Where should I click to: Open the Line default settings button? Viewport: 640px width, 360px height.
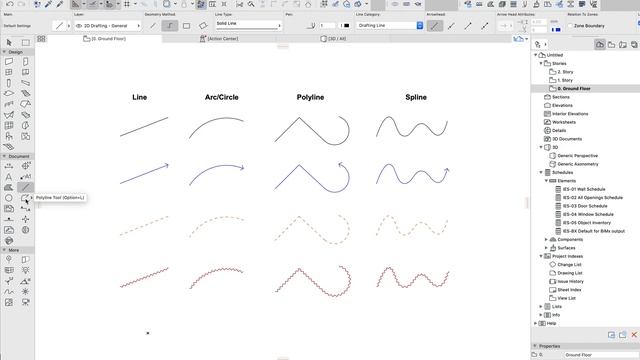[60, 26]
